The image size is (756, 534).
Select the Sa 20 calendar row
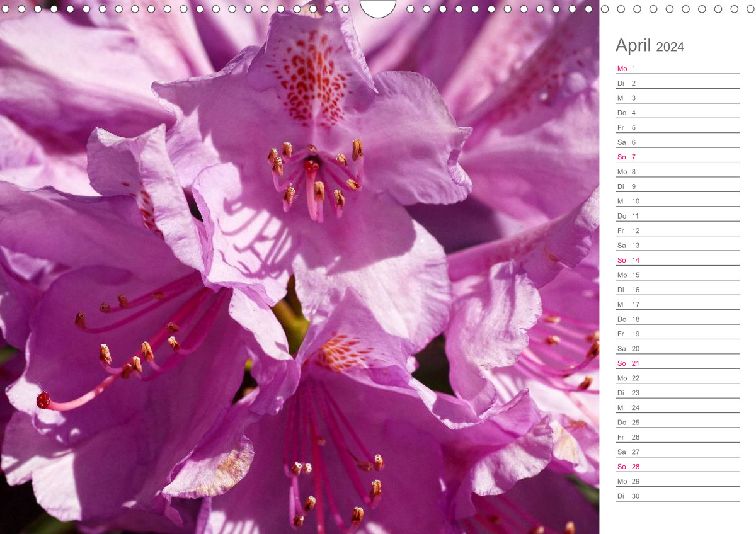(x=677, y=348)
